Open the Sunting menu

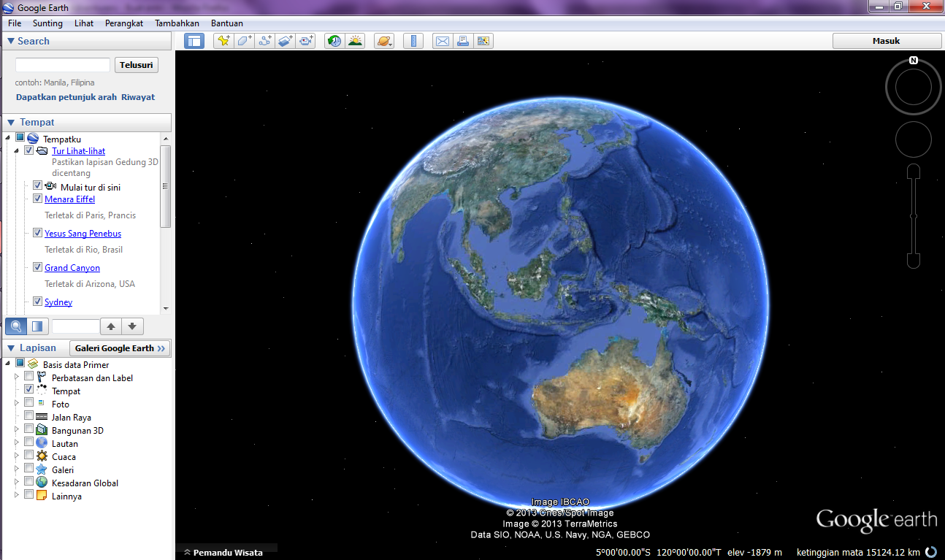click(x=47, y=23)
